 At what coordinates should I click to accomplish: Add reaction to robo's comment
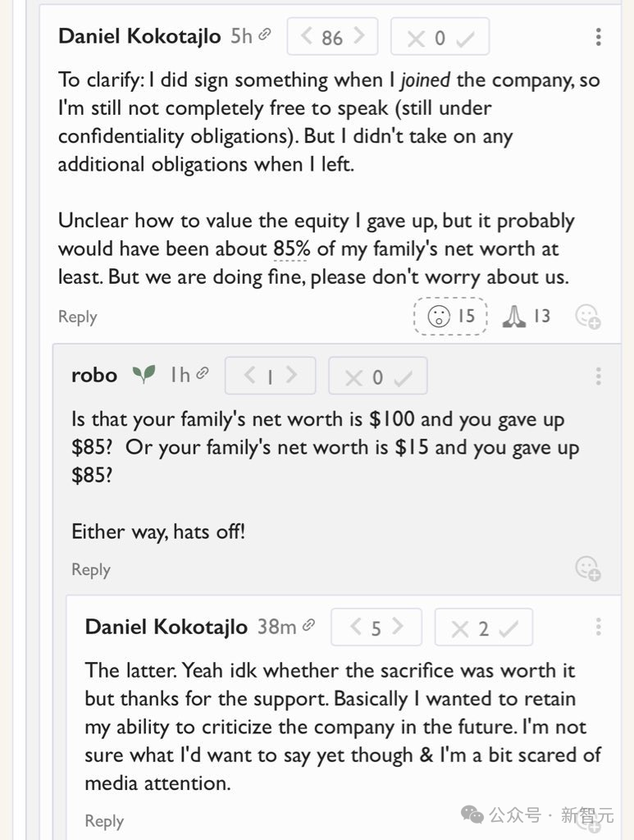click(x=587, y=568)
